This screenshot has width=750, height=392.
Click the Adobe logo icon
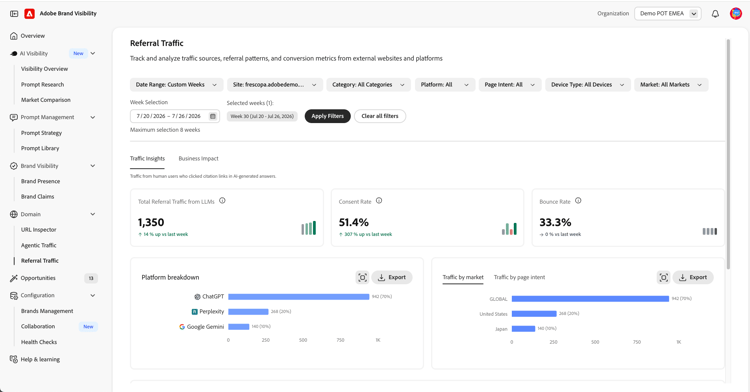30,14
